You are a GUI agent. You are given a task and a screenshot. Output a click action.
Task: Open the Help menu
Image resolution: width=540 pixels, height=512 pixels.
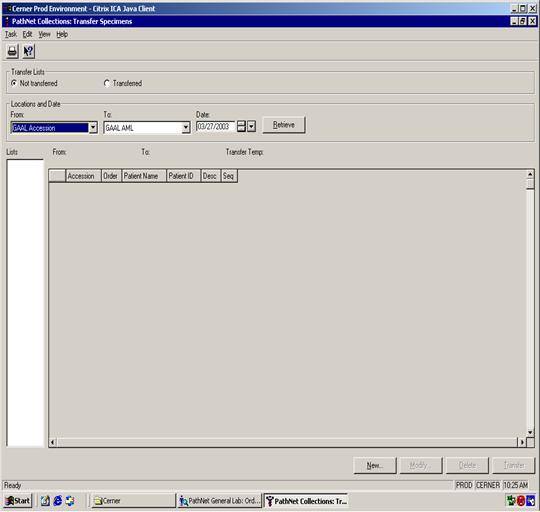[62, 34]
